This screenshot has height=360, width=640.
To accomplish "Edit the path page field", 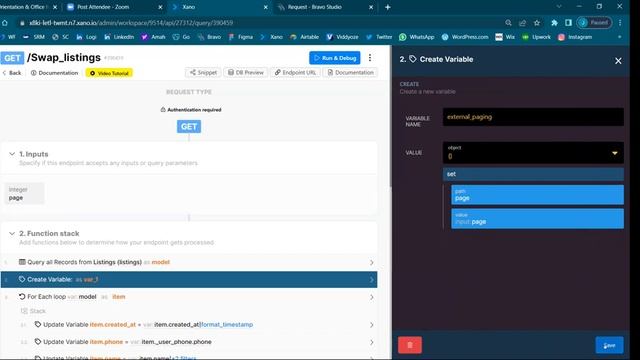I will point(537,195).
